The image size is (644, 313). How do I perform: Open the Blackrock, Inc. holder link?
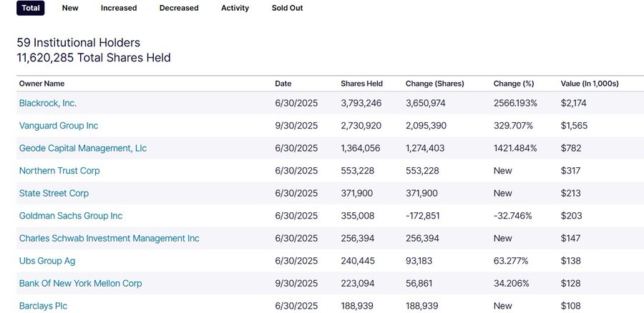[48, 103]
